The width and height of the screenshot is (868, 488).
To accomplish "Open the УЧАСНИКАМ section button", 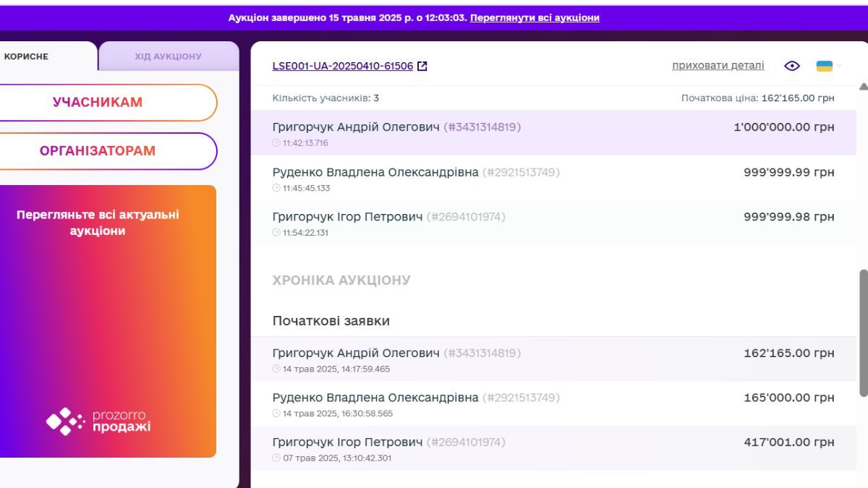I will tap(99, 102).
